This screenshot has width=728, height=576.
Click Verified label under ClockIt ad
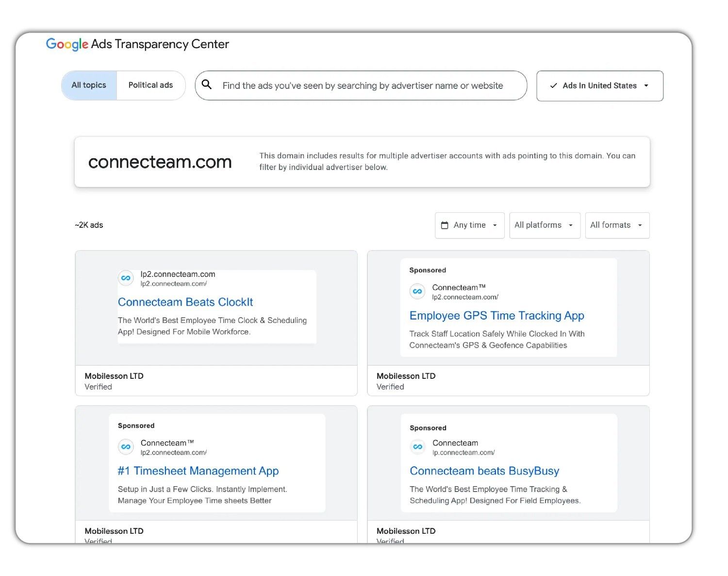[99, 387]
